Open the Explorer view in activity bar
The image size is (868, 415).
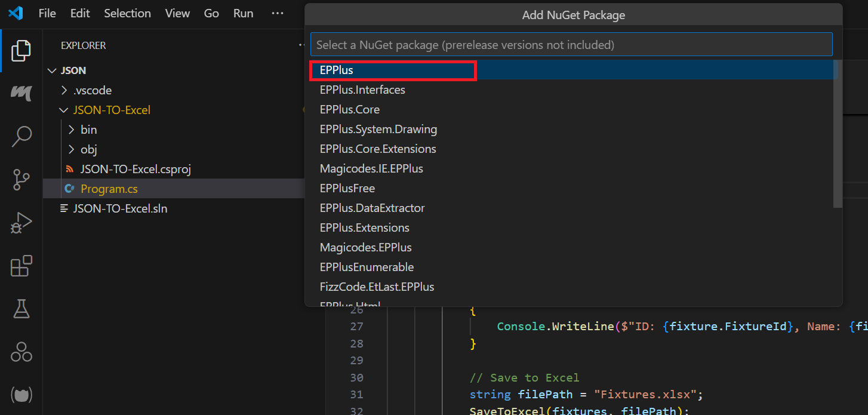point(21,51)
